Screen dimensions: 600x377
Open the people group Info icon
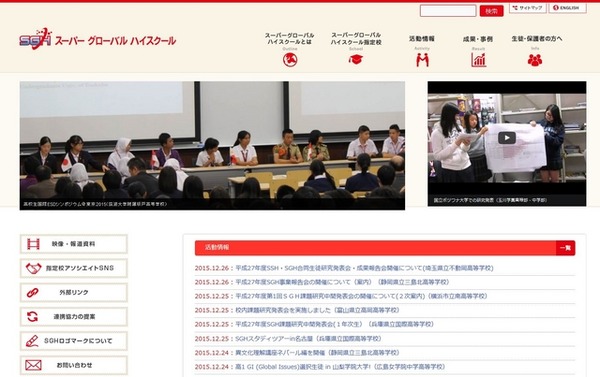(535, 60)
